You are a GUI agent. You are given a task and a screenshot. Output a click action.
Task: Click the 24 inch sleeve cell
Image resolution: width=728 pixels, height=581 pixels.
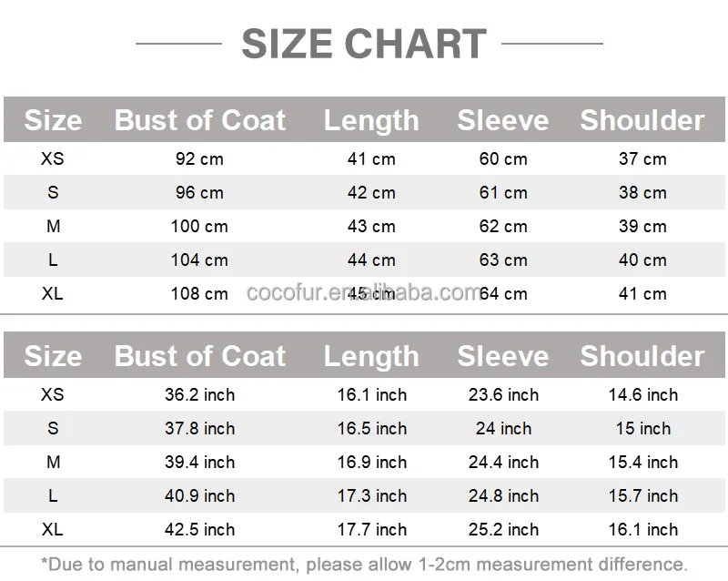[x=503, y=429]
